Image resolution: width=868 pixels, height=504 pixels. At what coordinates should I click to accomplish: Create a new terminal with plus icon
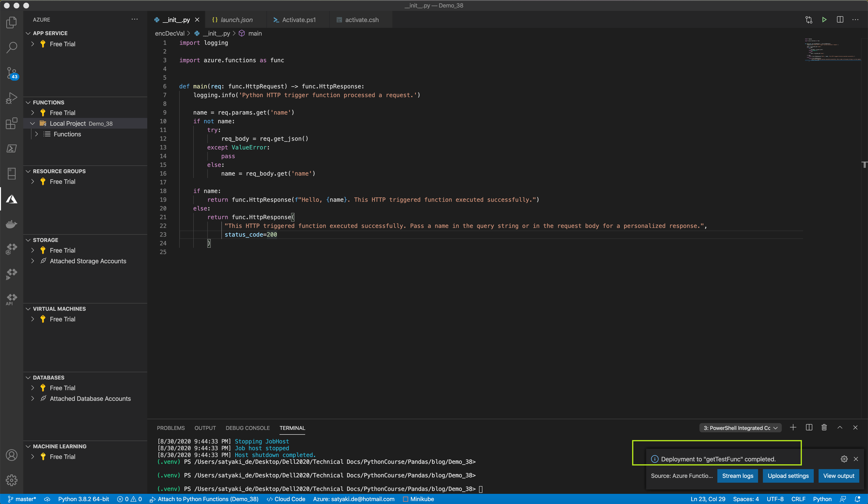[793, 427]
